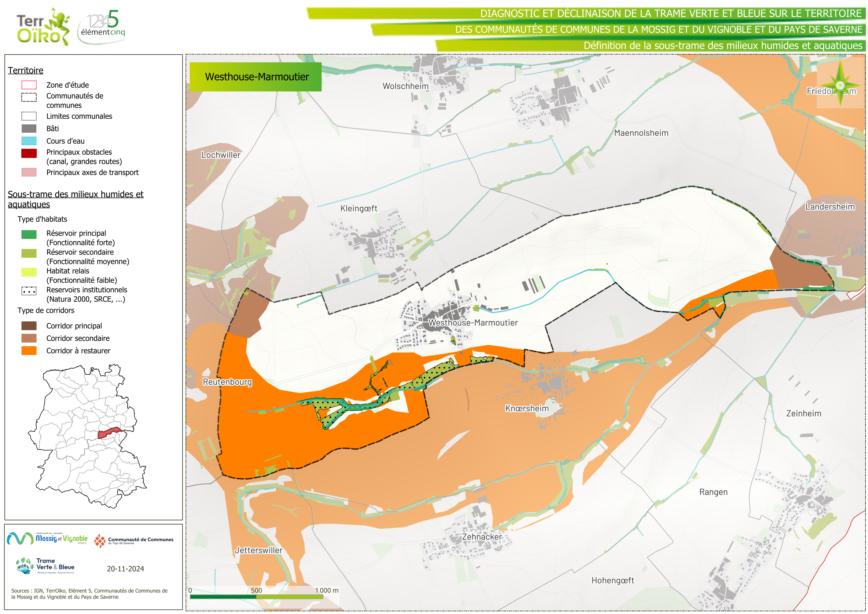Click the Mossig et Vignoble logo
The height and width of the screenshot is (614, 868).
[x=47, y=538]
